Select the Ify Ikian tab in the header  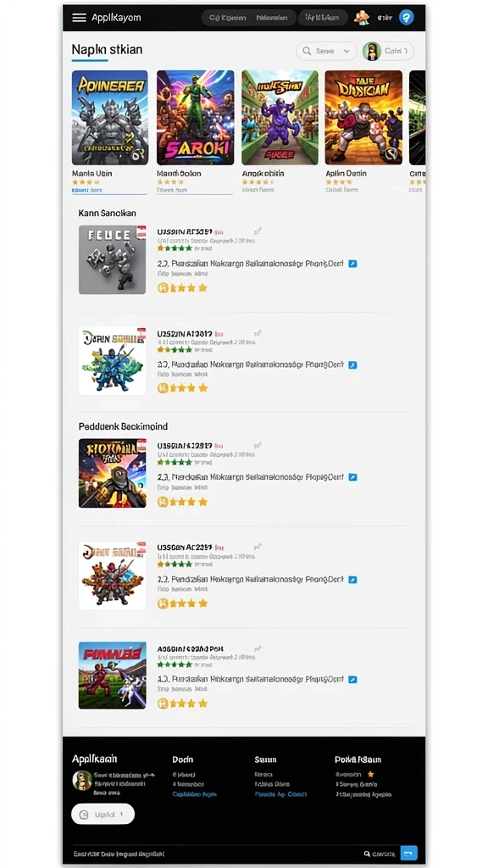click(x=323, y=18)
